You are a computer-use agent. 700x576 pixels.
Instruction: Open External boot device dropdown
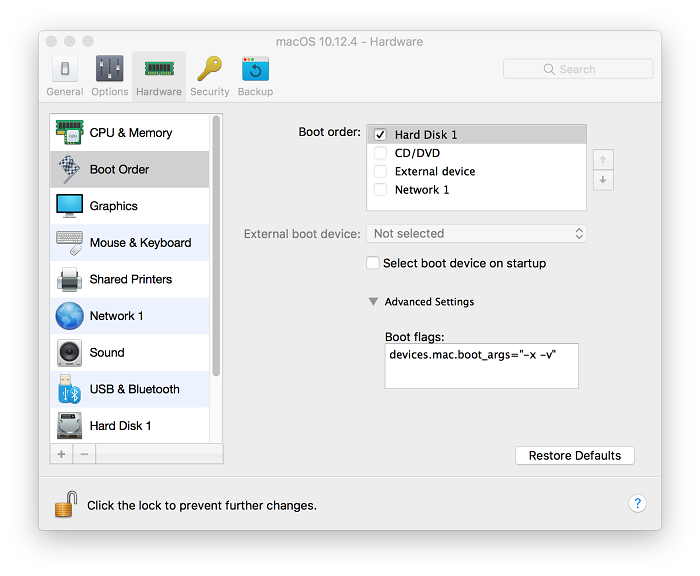[476, 234]
